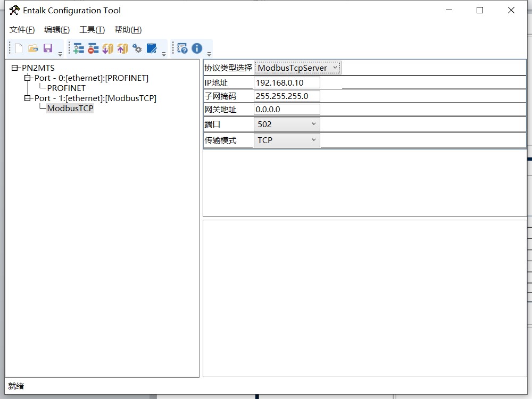Open the 协议类型选择 ModbusTcpServer dropdown
This screenshot has width=532, height=399.
[297, 68]
